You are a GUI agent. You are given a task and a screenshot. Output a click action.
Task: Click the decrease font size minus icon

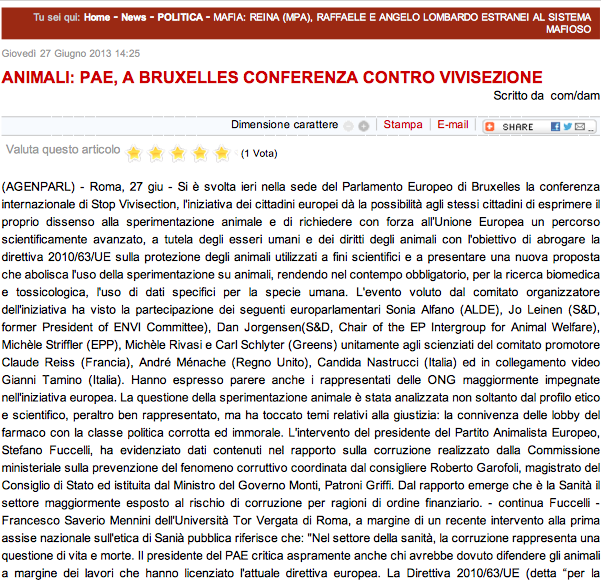click(x=348, y=126)
